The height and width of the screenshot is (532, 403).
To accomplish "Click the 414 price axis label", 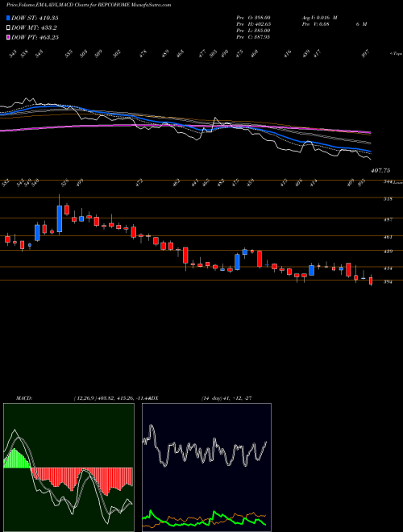I will point(388,268).
